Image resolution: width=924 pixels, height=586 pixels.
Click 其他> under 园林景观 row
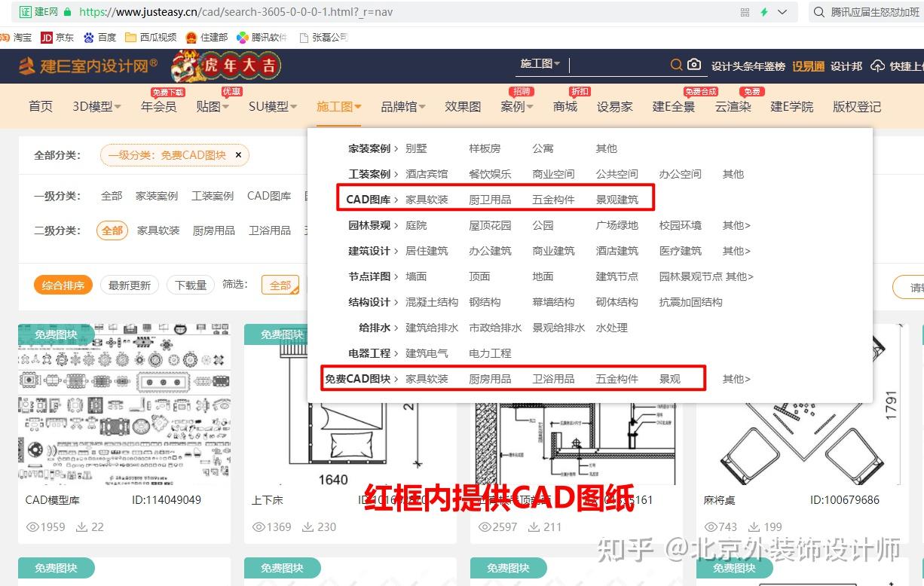(x=736, y=225)
